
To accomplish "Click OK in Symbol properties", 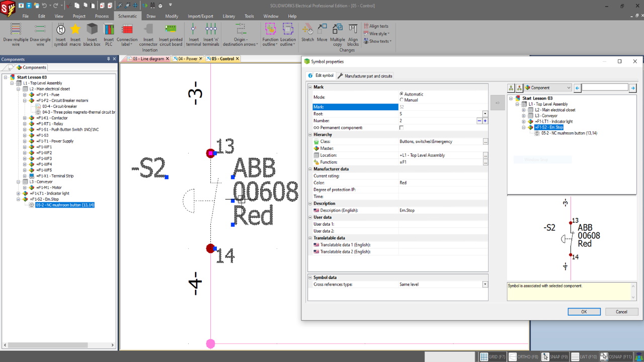I will point(584,312).
